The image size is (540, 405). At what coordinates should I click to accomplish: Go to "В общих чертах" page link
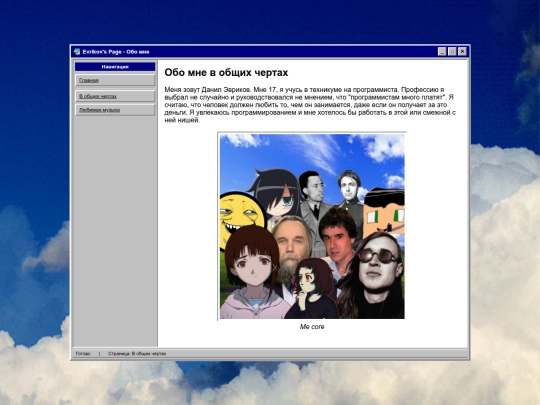[115, 96]
